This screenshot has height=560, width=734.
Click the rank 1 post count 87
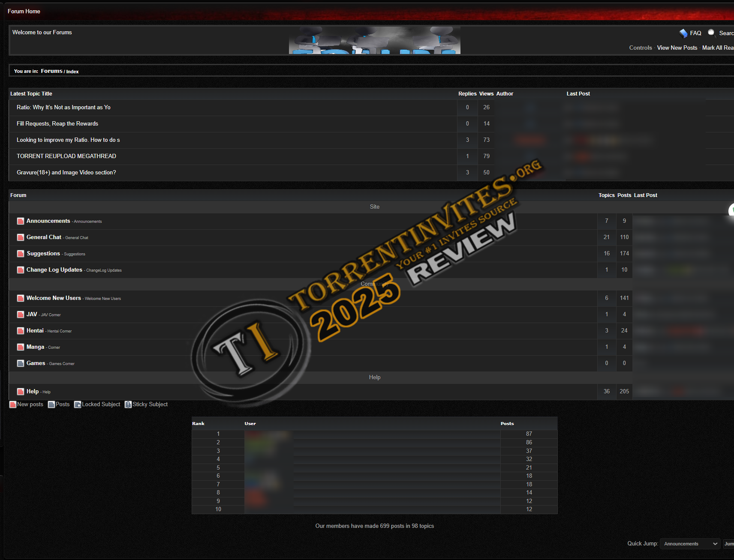(x=529, y=434)
